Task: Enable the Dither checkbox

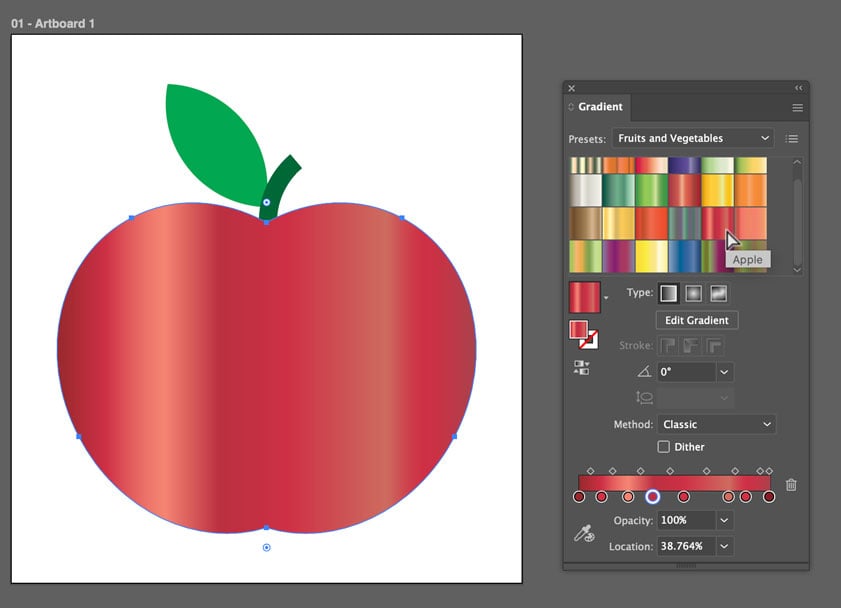Action: (664, 447)
